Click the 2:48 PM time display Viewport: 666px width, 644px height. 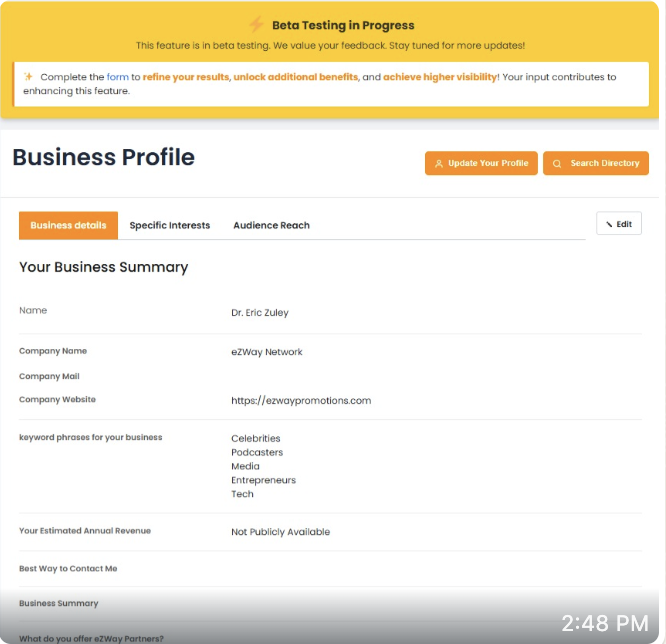point(605,624)
